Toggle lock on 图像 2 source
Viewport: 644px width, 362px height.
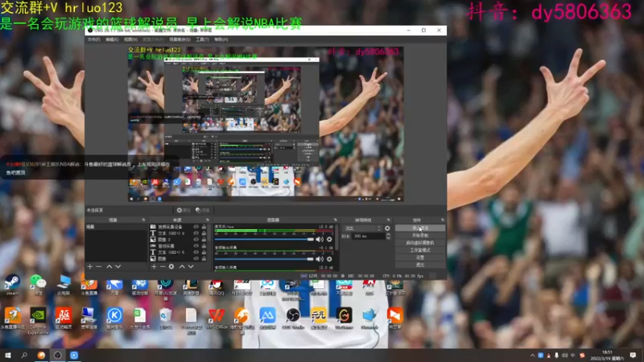point(204,240)
